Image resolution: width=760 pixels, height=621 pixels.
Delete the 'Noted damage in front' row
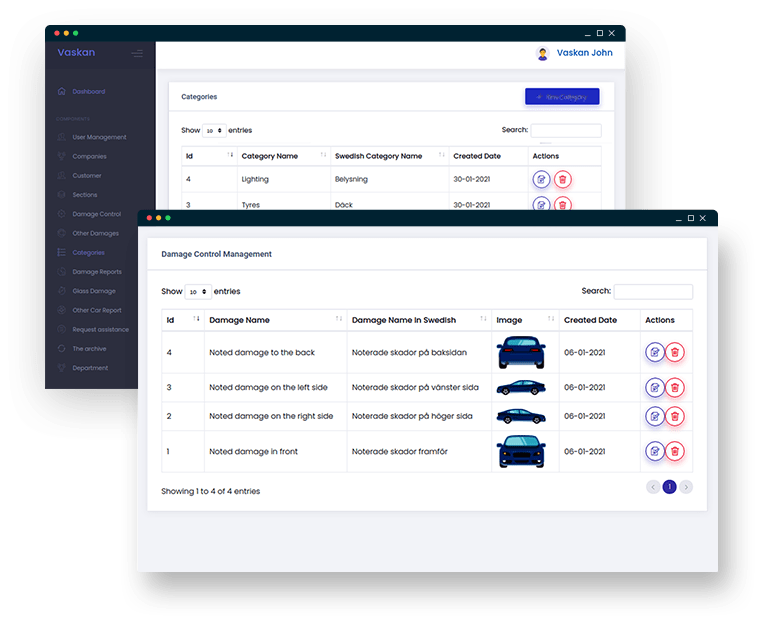[675, 451]
